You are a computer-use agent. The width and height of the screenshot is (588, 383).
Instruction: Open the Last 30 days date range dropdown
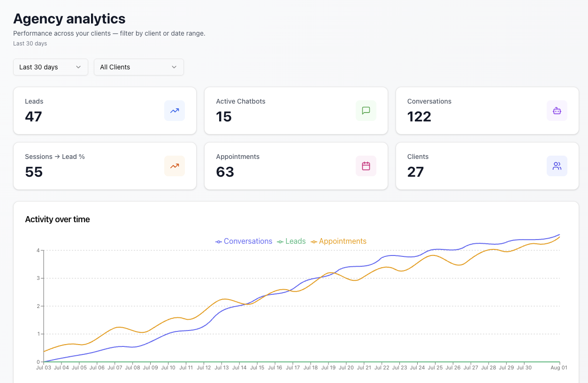[x=51, y=67]
